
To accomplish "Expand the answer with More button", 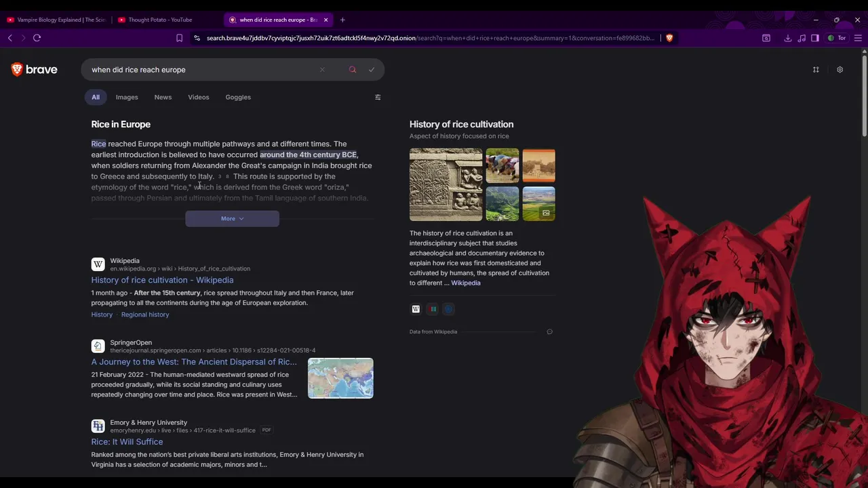I will tap(232, 219).
